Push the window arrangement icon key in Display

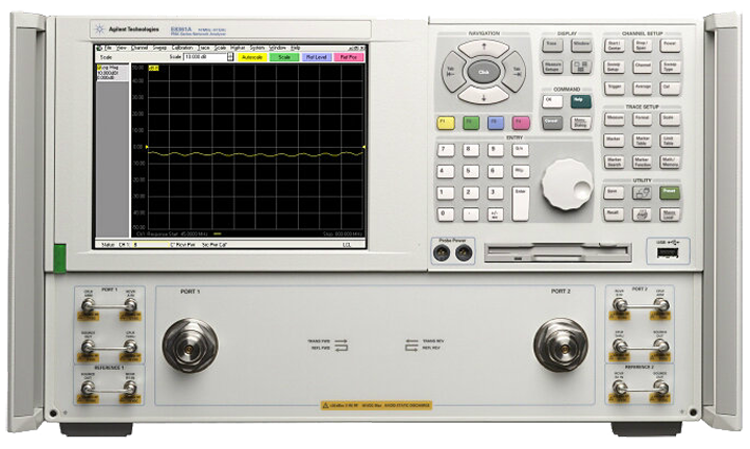(581, 67)
